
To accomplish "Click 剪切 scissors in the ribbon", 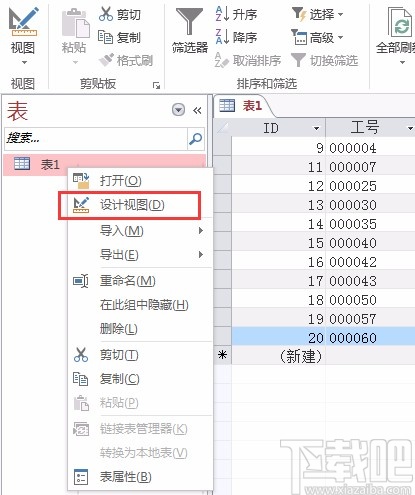I will 120,14.
